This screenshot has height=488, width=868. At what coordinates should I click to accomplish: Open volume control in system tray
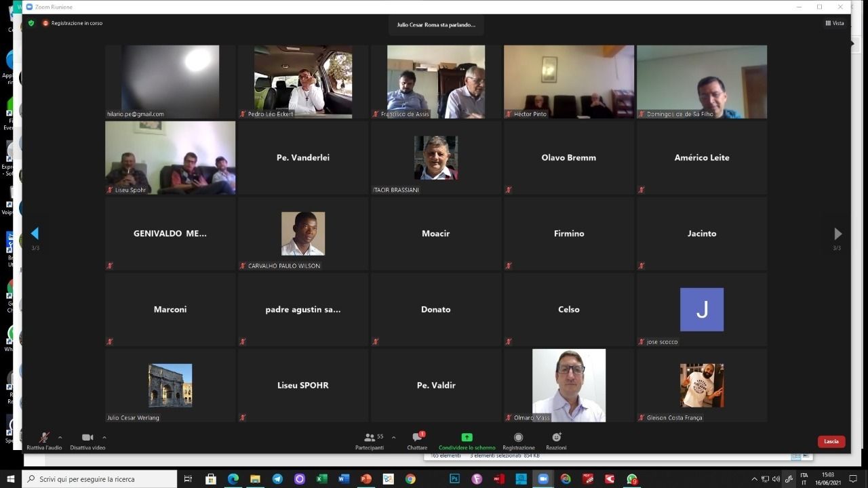tap(776, 479)
